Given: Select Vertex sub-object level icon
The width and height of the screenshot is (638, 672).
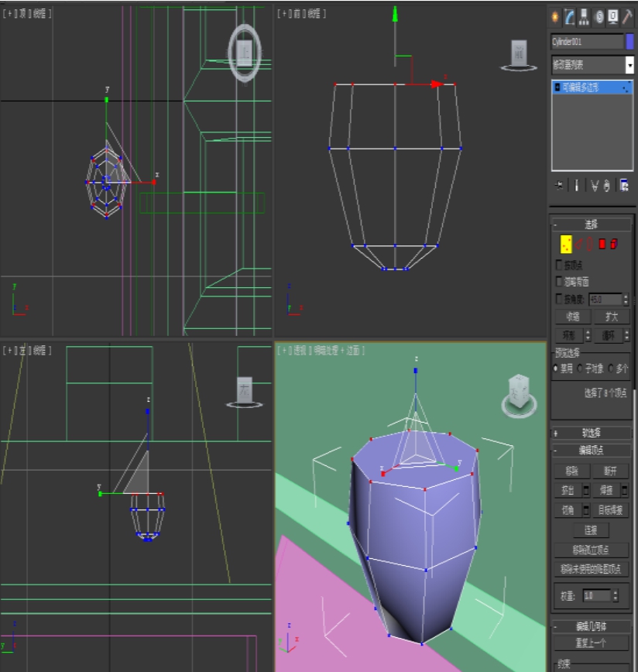Looking at the screenshot, I should (x=566, y=244).
